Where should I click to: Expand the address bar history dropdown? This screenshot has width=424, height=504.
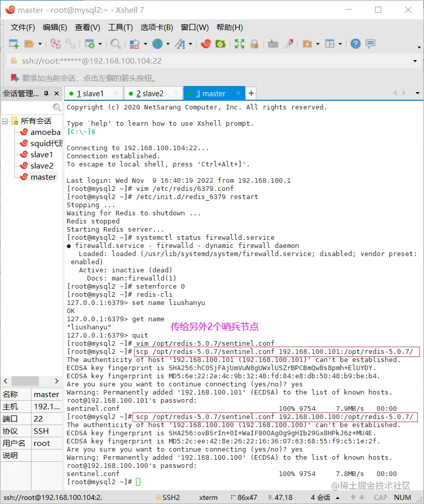415,61
